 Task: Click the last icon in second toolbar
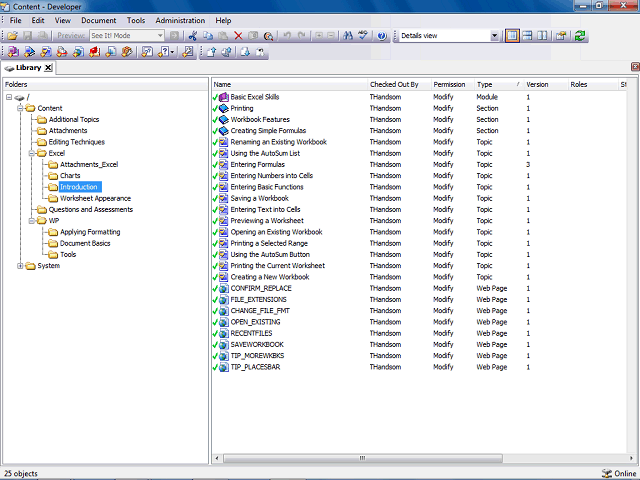point(260,52)
